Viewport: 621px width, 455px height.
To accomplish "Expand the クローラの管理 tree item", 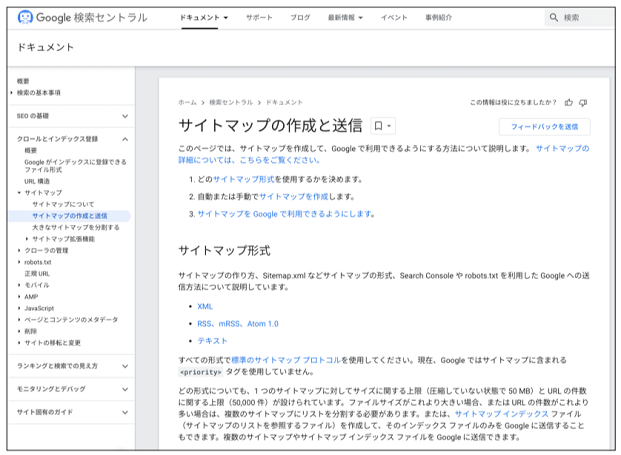I will (19, 250).
